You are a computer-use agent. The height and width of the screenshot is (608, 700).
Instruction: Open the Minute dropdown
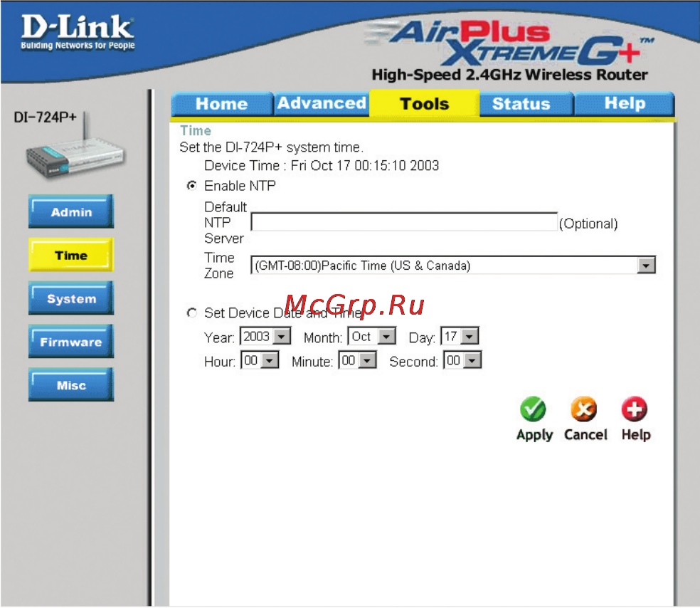click(x=358, y=360)
